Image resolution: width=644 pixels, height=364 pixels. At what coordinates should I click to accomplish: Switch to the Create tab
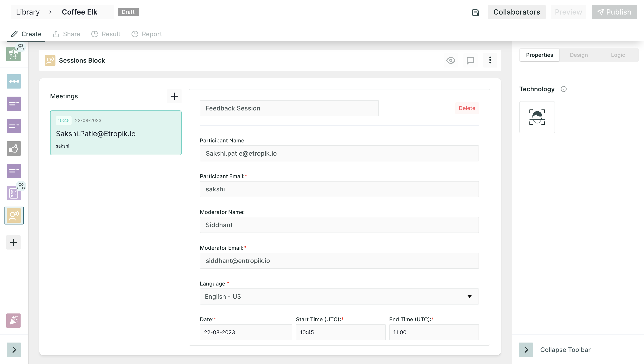point(26,34)
